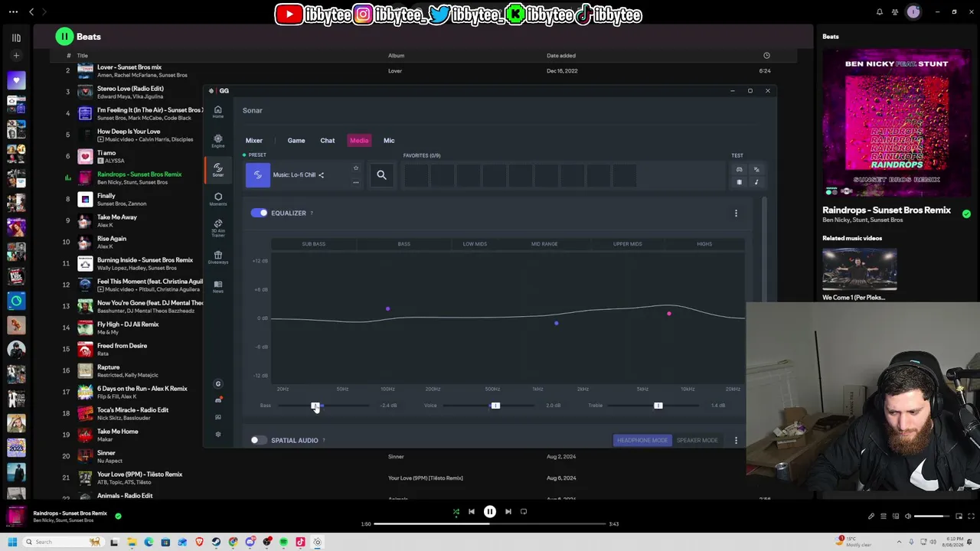Toggle repeat in the Spotify player

tap(524, 512)
